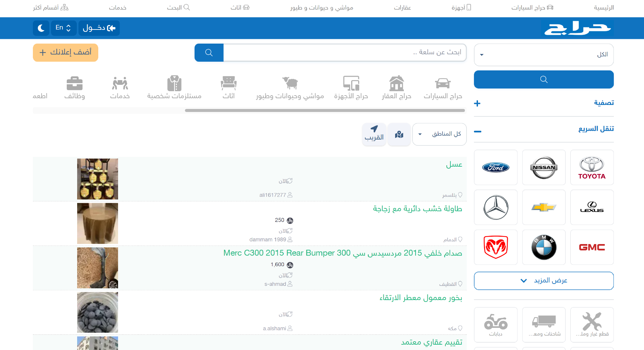Viewport: 644px width, 350px height.
Task: Open the شاحنات trucks category
Action: pos(544,325)
